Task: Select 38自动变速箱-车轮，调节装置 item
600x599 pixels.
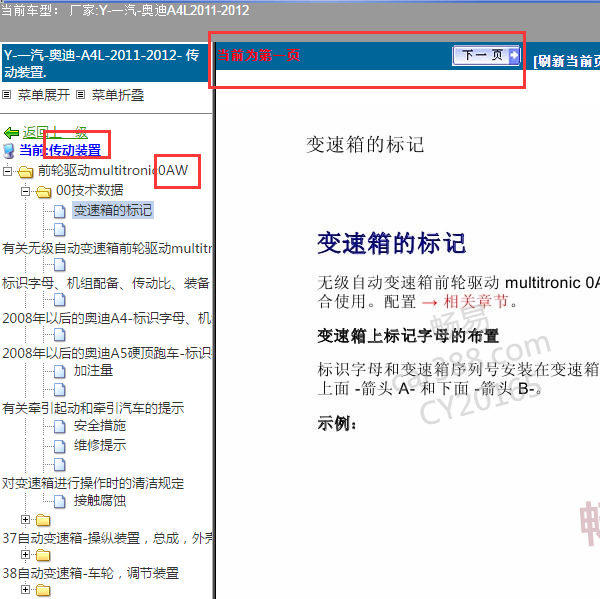Action: 91,573
